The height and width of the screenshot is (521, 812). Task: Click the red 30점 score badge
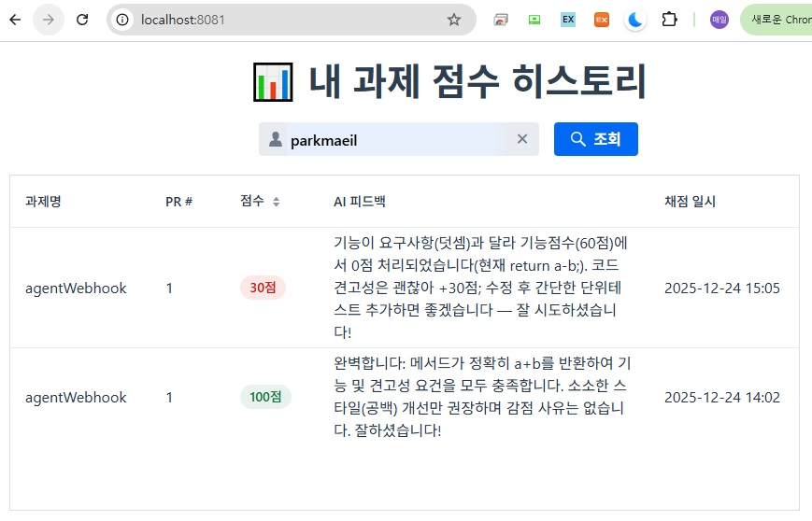click(263, 288)
